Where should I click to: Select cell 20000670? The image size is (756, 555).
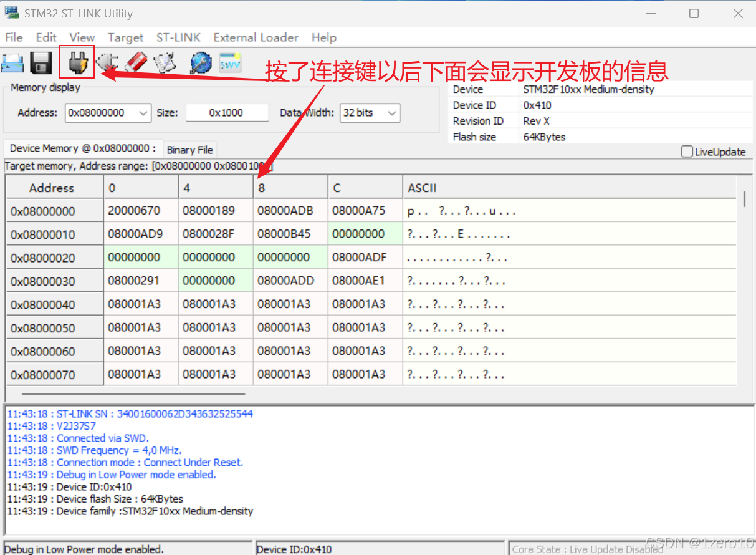tap(141, 211)
